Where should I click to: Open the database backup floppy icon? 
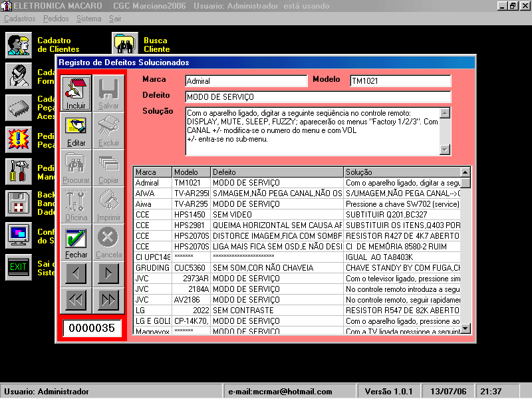tap(19, 203)
